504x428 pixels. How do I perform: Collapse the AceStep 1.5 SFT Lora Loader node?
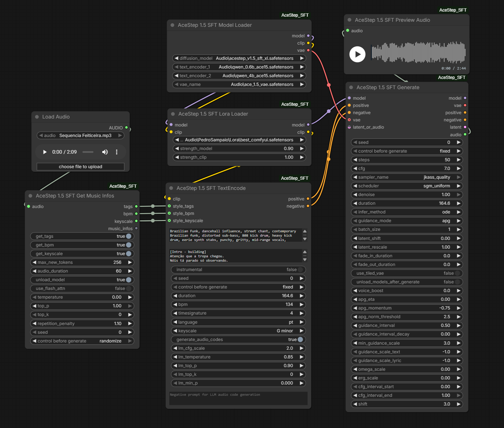coord(173,114)
